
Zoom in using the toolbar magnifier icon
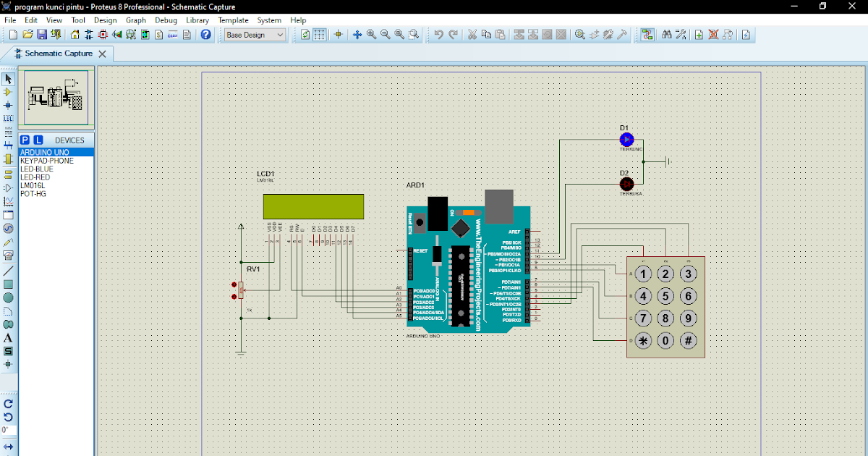coord(371,34)
